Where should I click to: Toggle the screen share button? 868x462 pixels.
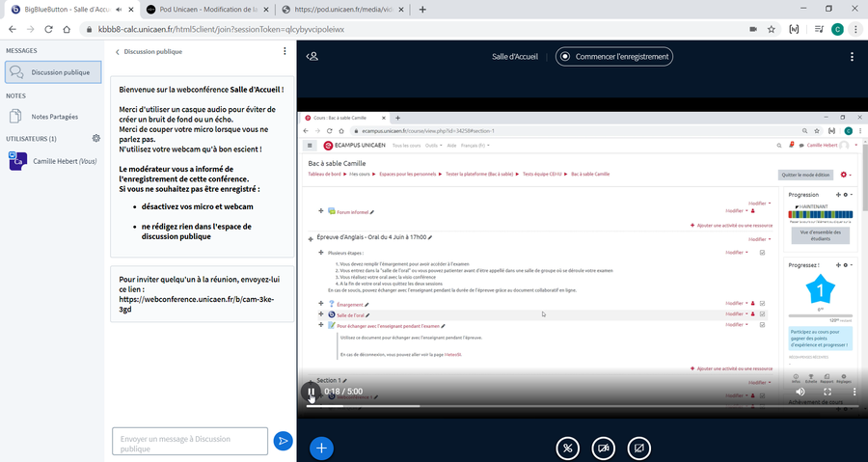coord(638,448)
